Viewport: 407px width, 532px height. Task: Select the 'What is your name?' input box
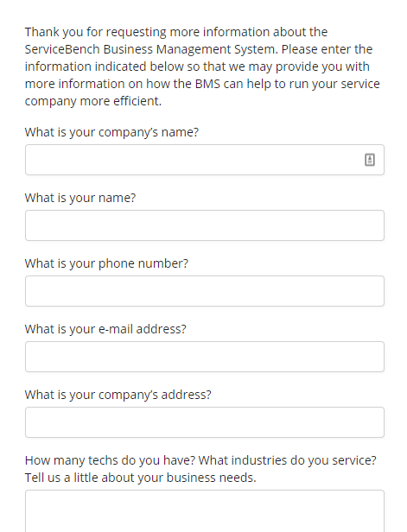[205, 225]
